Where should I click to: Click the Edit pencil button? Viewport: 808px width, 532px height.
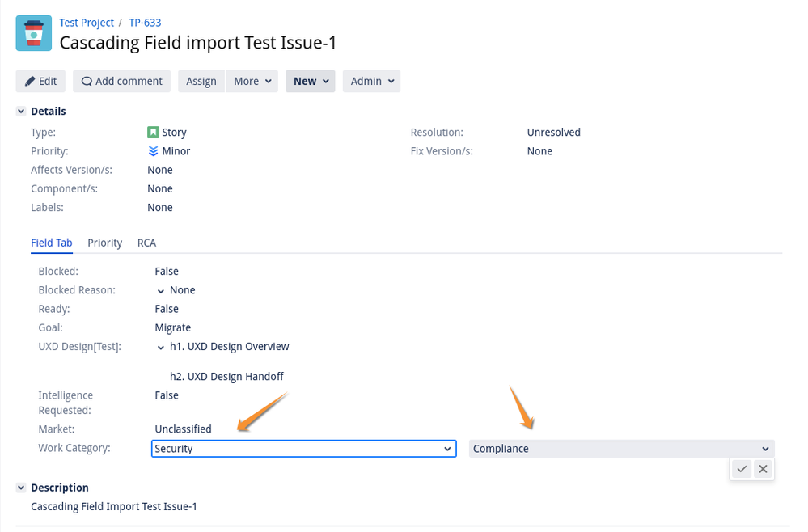[40, 81]
